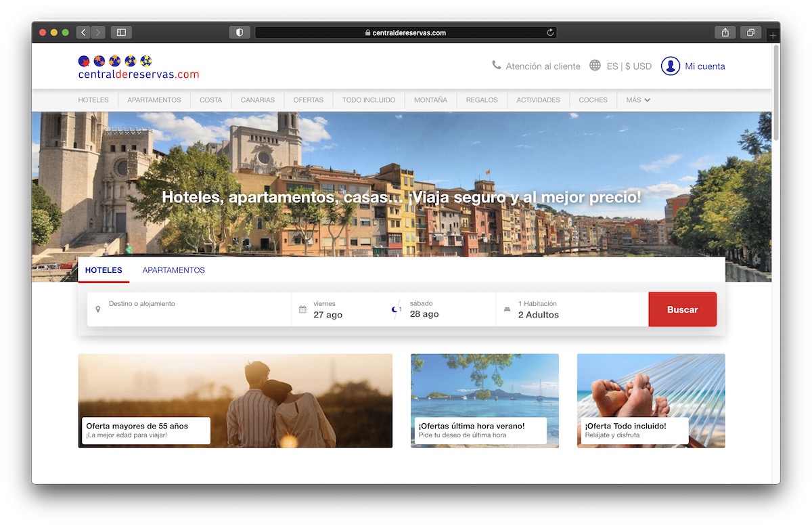This screenshot has height=526, width=812.
Task: Open the COSTA menu item
Action: pos(210,100)
